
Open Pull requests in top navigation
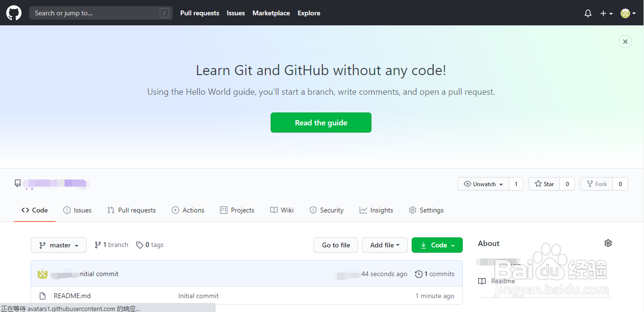(x=199, y=13)
